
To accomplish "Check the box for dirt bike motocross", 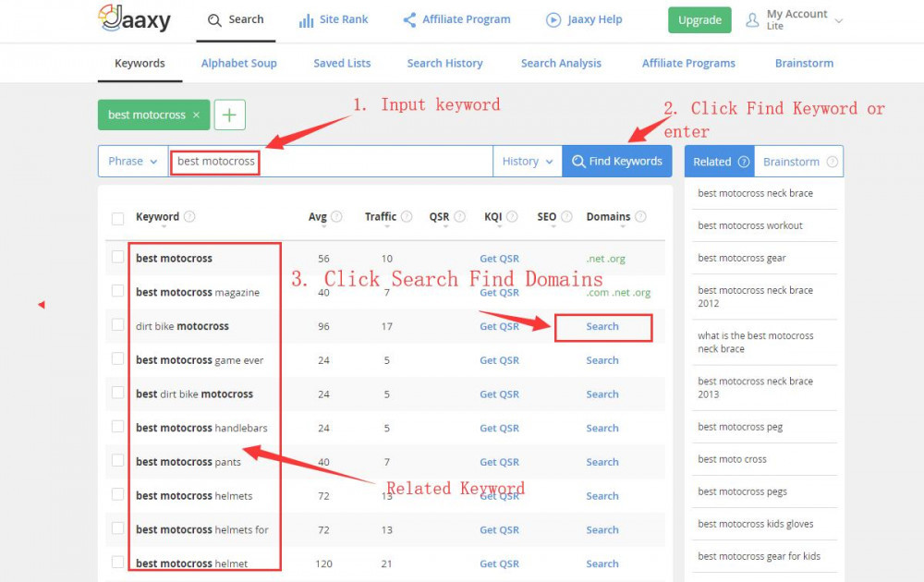I will click(x=118, y=324).
